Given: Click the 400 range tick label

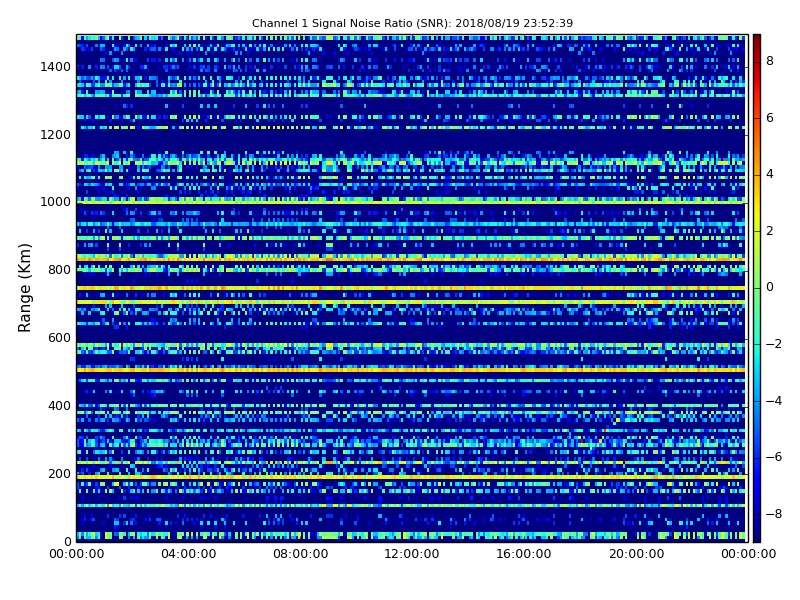Looking at the screenshot, I should 59,406.
